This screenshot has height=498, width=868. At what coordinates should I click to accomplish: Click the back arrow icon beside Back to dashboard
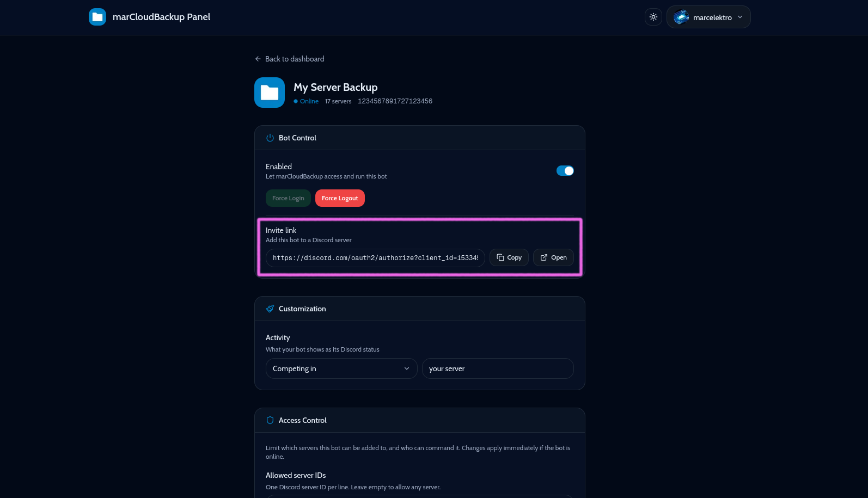[258, 59]
